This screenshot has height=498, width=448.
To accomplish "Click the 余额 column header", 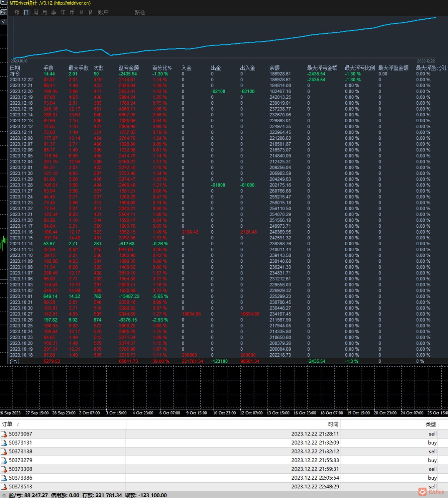I will (274, 68).
